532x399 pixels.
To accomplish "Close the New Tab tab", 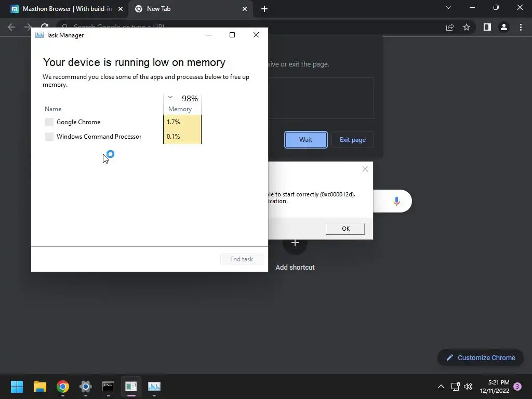I will click(x=245, y=9).
